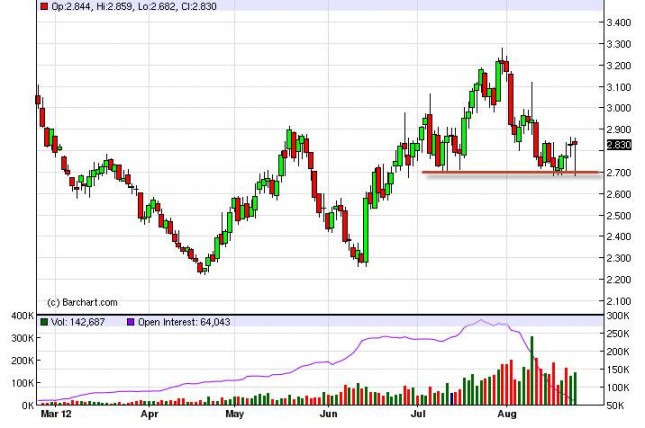Click the 'Aug' date axis label
The height and width of the screenshot is (428, 645).
(x=507, y=414)
